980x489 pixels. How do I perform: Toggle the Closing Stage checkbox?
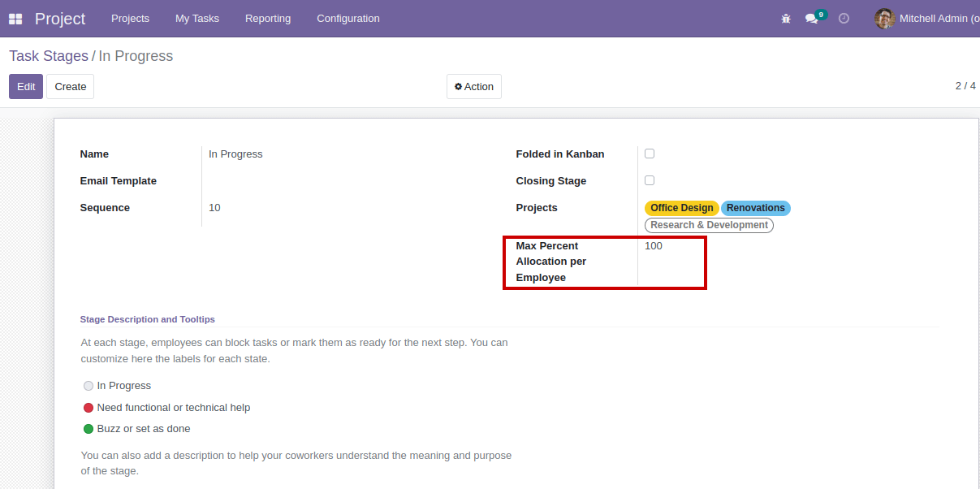coord(650,180)
